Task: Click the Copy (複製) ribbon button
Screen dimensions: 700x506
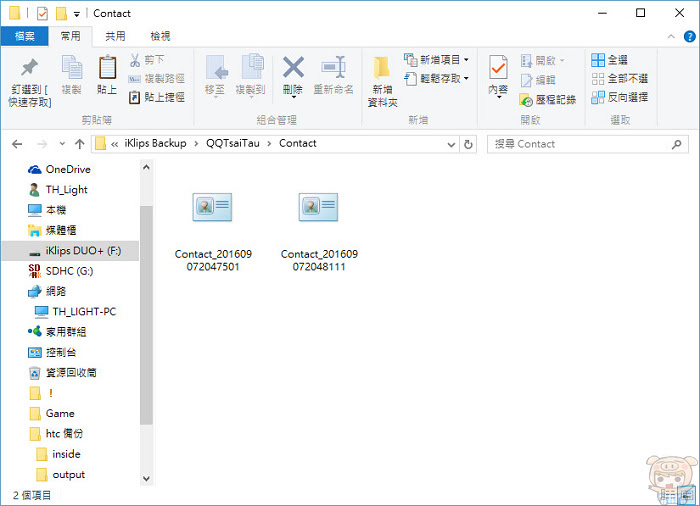Action: point(71,75)
